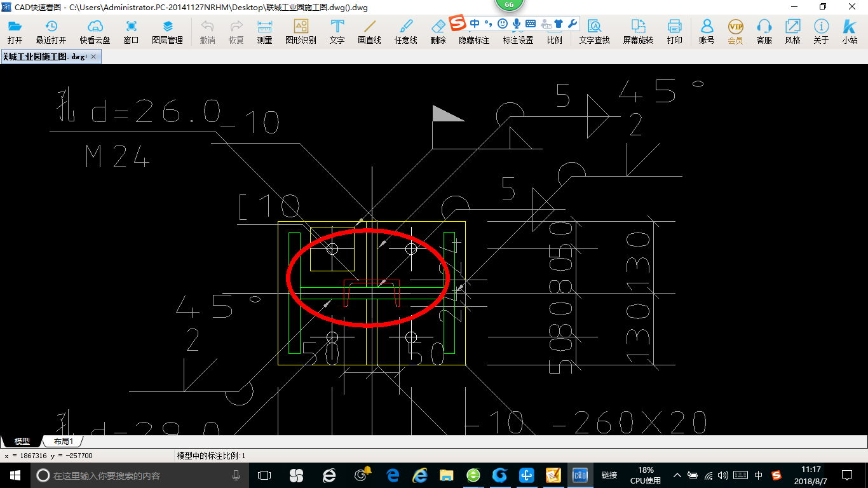Click the green 66 floating badge
The width and height of the screenshot is (868, 488).
coord(509,4)
